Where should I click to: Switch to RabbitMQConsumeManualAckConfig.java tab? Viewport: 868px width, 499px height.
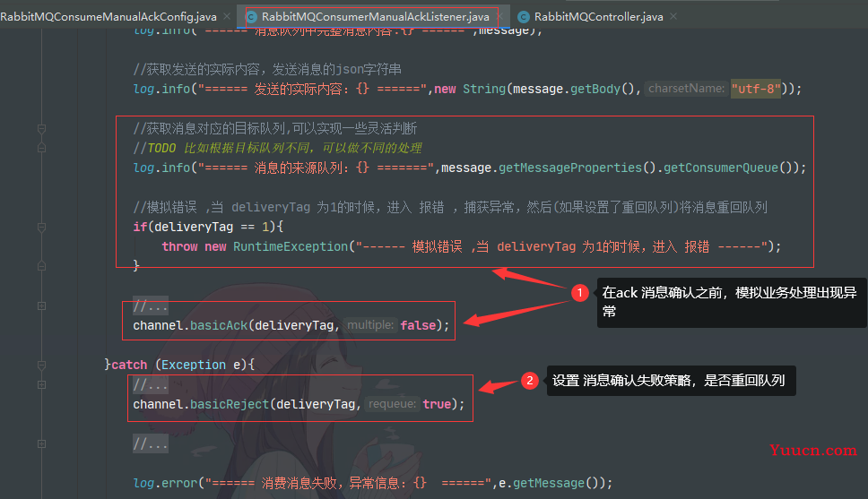point(108,17)
